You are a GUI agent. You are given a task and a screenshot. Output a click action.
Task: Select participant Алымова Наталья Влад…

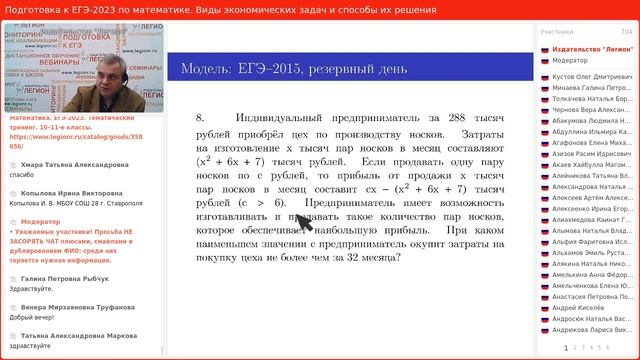(x=592, y=231)
